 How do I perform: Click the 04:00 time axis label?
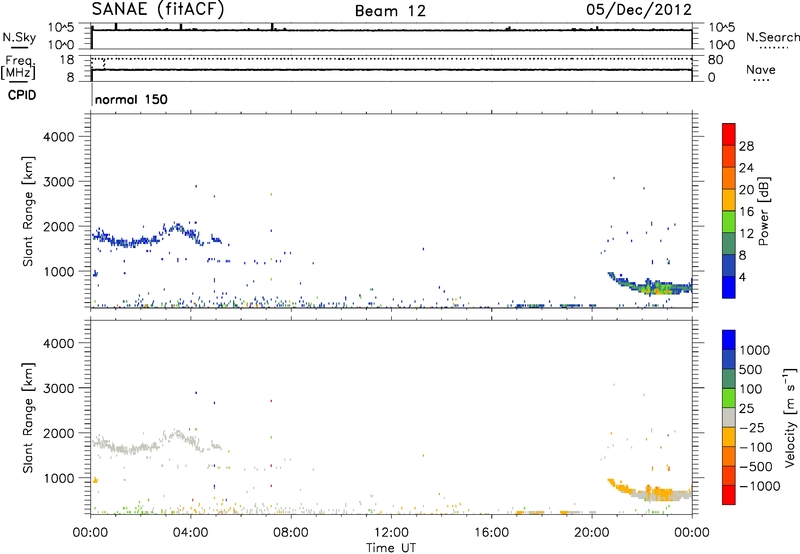pos(191,533)
